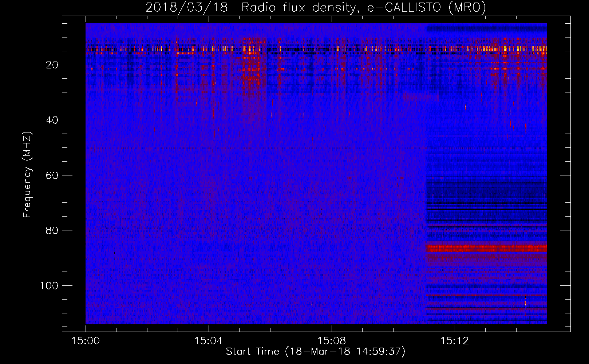Click the 100 MHz frequency tick label

pyautogui.click(x=49, y=286)
